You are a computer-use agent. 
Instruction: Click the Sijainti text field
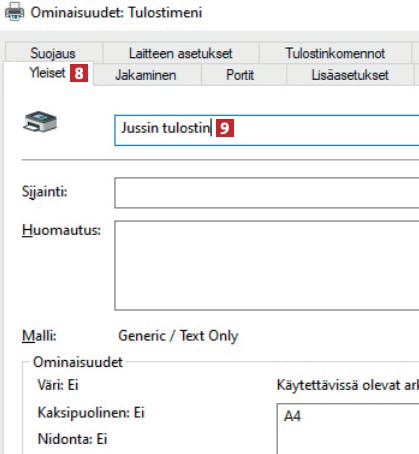(267, 193)
